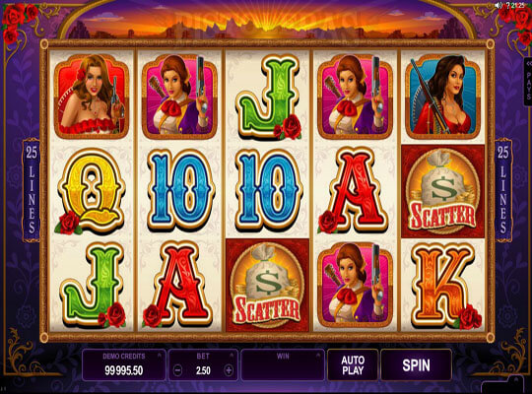The image size is (532, 394).
Task: Expand the Win panel arrow
Action: [x=318, y=356]
